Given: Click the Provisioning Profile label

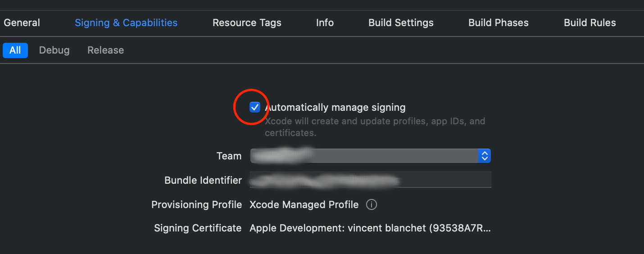Looking at the screenshot, I should point(196,205).
